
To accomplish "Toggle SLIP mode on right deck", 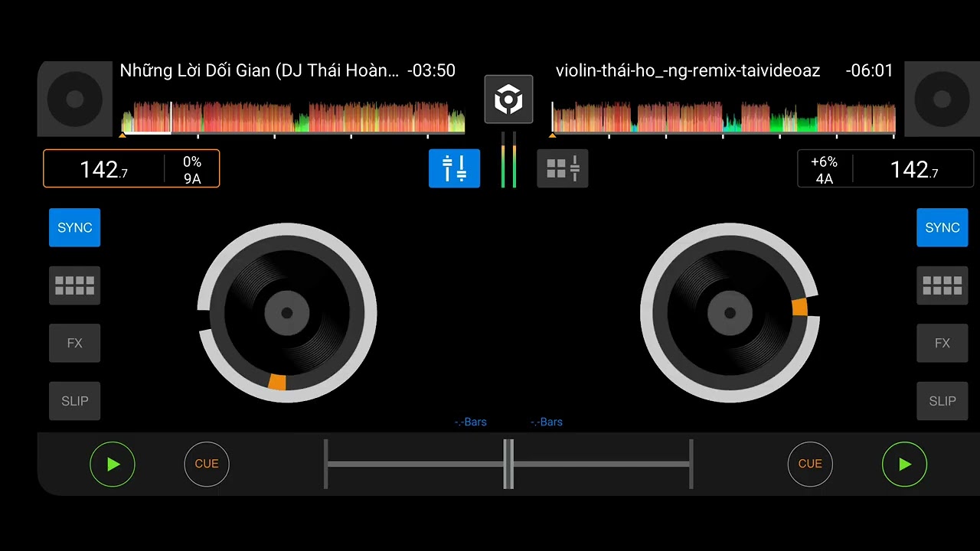I will [942, 401].
